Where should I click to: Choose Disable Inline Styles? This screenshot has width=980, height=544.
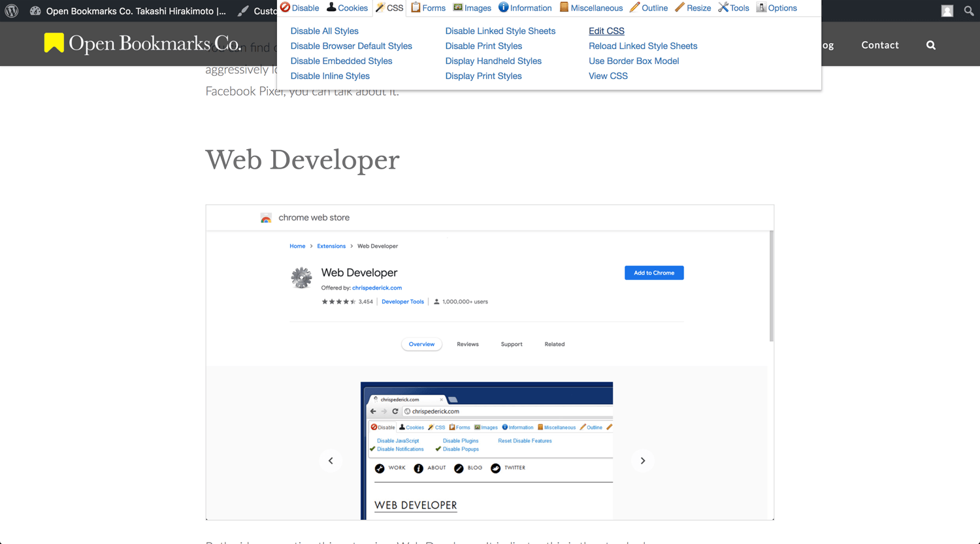(x=330, y=76)
